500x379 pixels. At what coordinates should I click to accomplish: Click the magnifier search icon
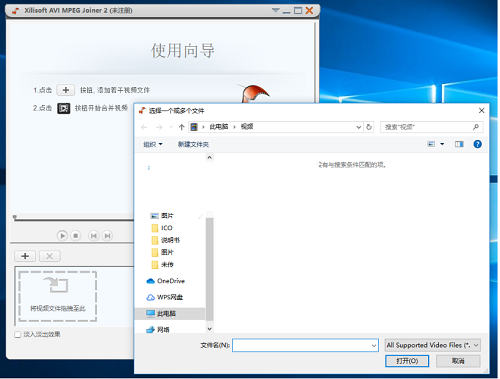pos(476,127)
